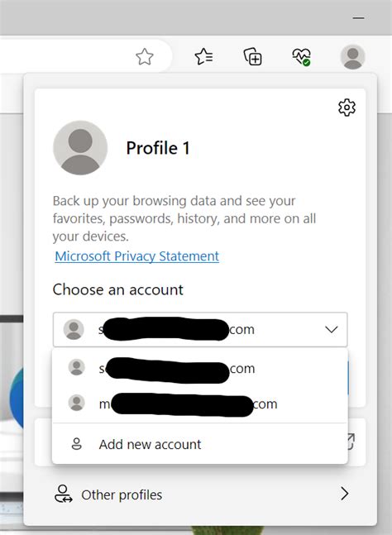Screen dimensions: 392x535
Task: Click the large Profile 1 avatar picture
Action: coord(80,148)
